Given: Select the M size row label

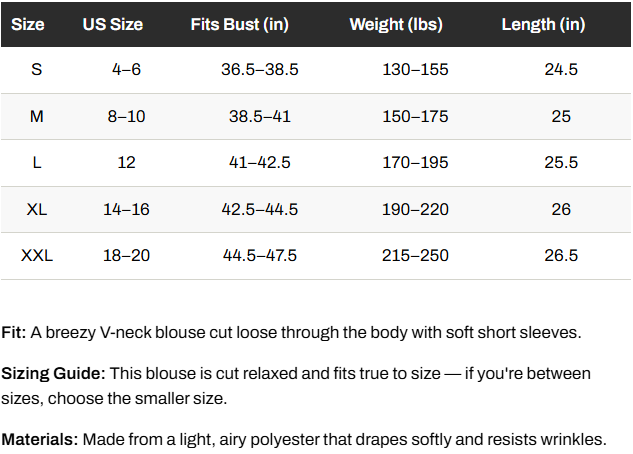Looking at the screenshot, I should point(37,117).
